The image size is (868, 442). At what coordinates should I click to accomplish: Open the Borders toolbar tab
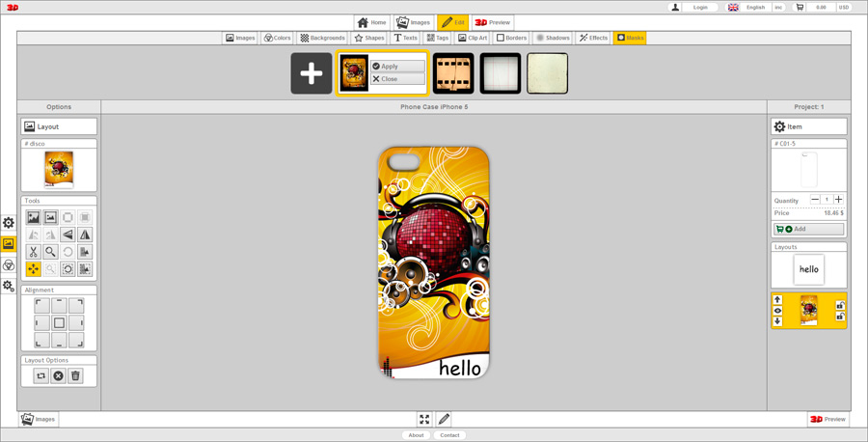[511, 38]
